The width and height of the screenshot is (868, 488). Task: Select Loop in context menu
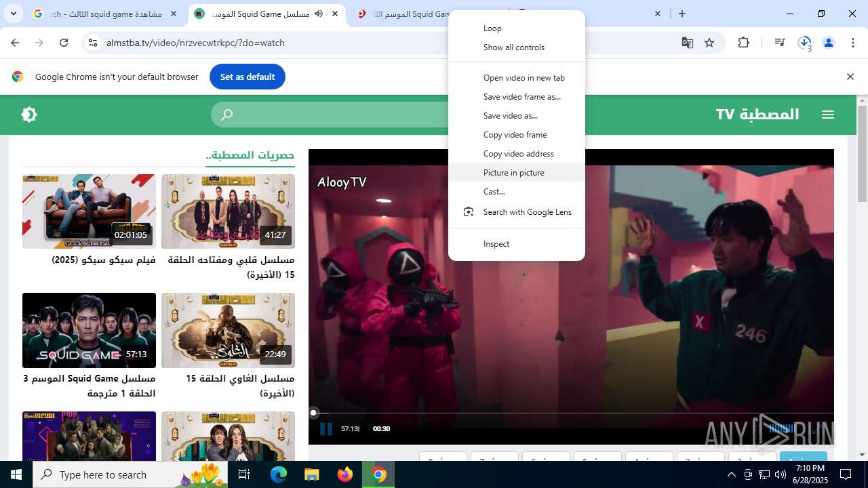pyautogui.click(x=517, y=28)
